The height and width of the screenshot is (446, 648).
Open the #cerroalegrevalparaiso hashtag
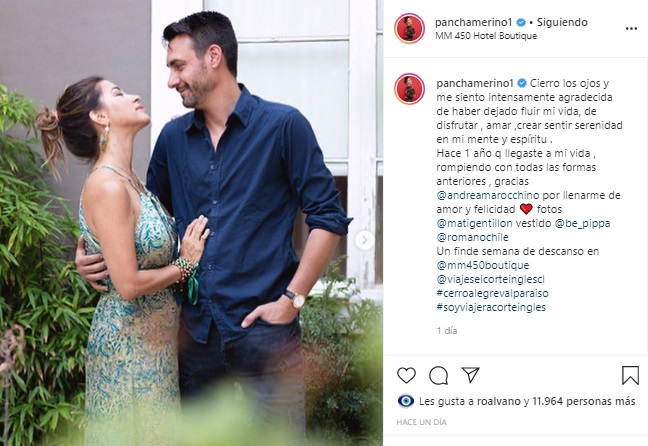492,293
